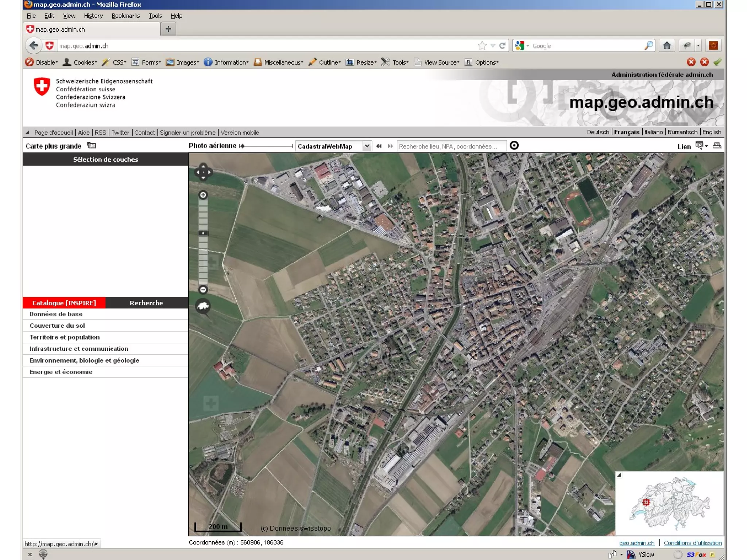Go to previous map view arrows
Screen dimensions: 747x560
tap(379, 146)
